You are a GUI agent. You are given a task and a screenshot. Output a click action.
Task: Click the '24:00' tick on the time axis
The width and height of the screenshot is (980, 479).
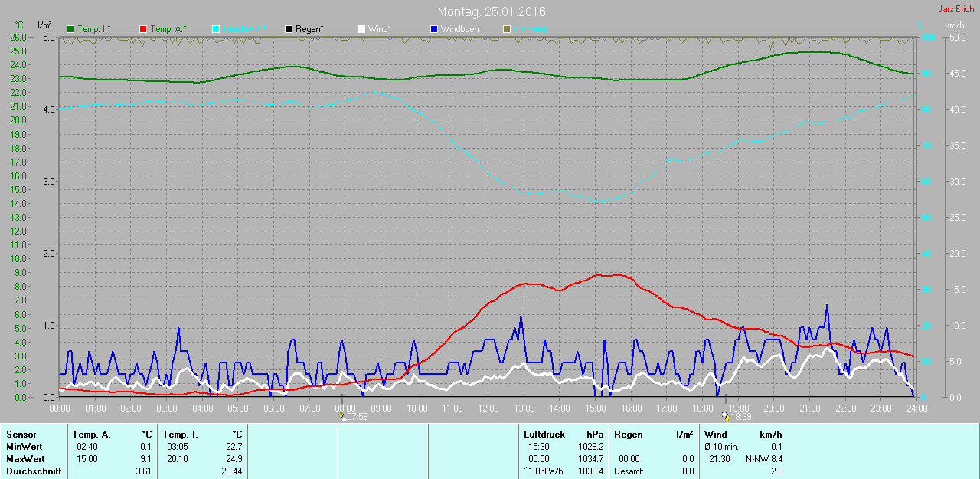[916, 408]
